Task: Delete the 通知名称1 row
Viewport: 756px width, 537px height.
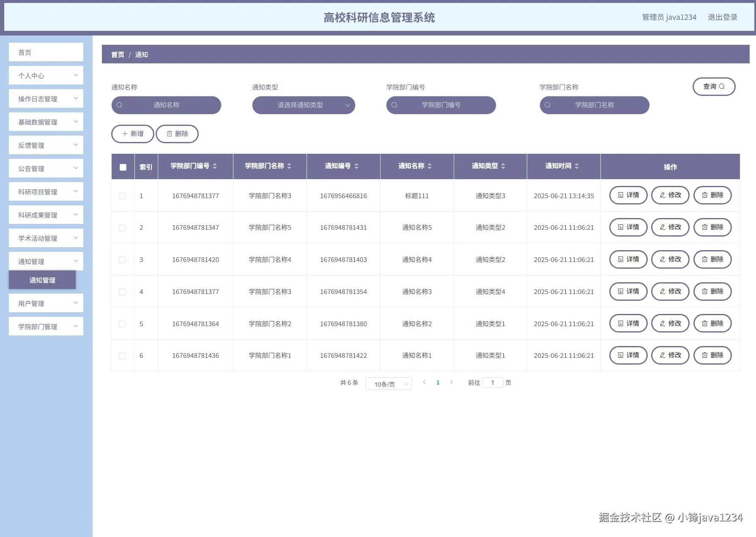Action: 712,355
